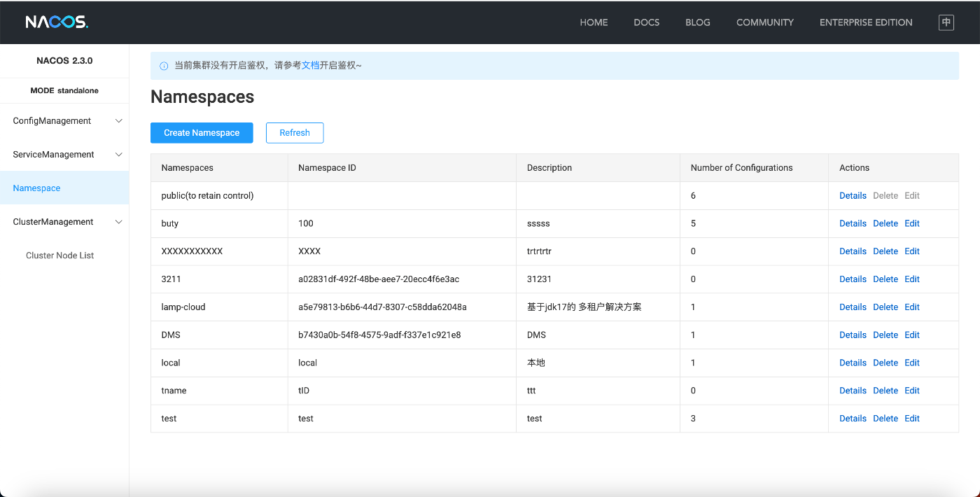Image resolution: width=980 pixels, height=497 pixels.
Task: Open ENTERPRISE EDITION link
Action: 866,22
